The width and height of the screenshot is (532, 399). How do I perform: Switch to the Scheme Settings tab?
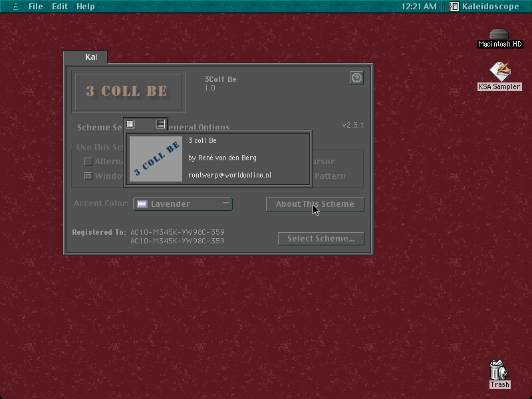(100, 128)
